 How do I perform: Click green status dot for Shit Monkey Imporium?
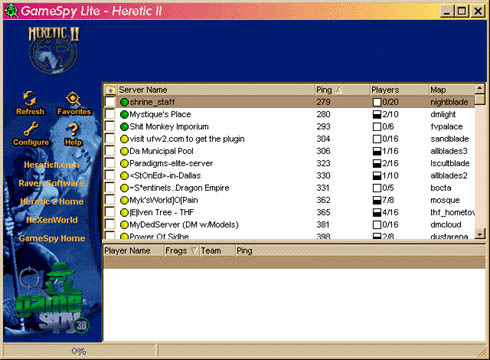[x=124, y=127]
